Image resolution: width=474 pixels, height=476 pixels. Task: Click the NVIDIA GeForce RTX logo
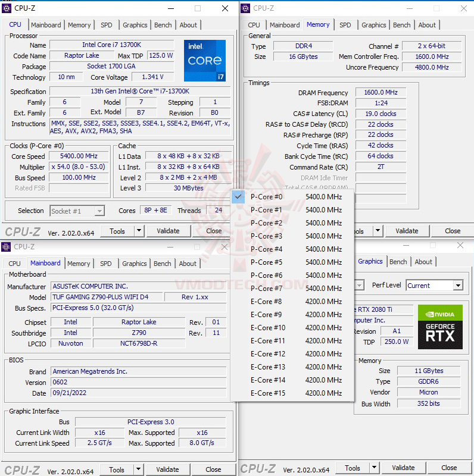pos(440,327)
